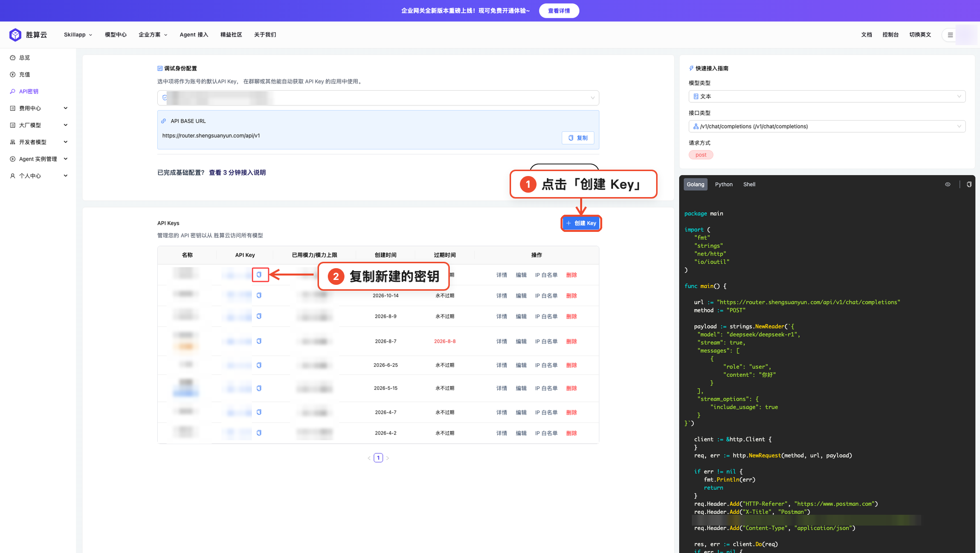Switch to the Shell code tab
The width and height of the screenshot is (980, 553).
(x=749, y=184)
